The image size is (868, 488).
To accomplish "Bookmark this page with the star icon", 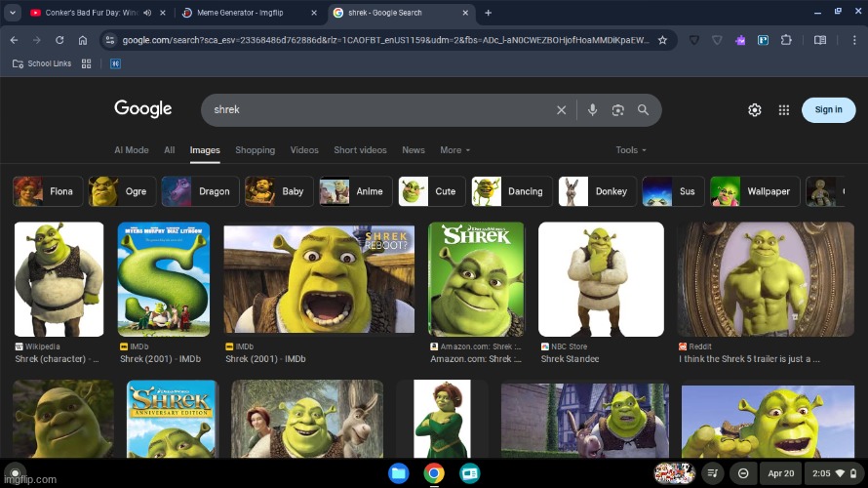I will (x=662, y=40).
